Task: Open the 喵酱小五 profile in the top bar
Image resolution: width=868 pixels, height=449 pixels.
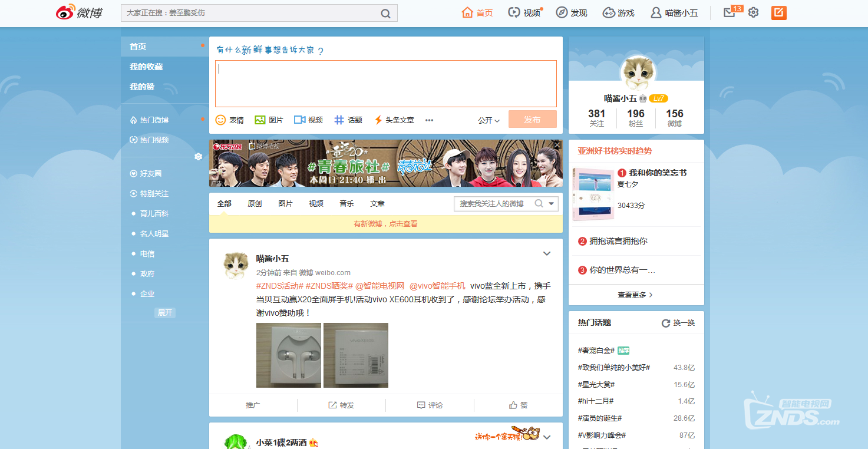Action: pos(674,12)
